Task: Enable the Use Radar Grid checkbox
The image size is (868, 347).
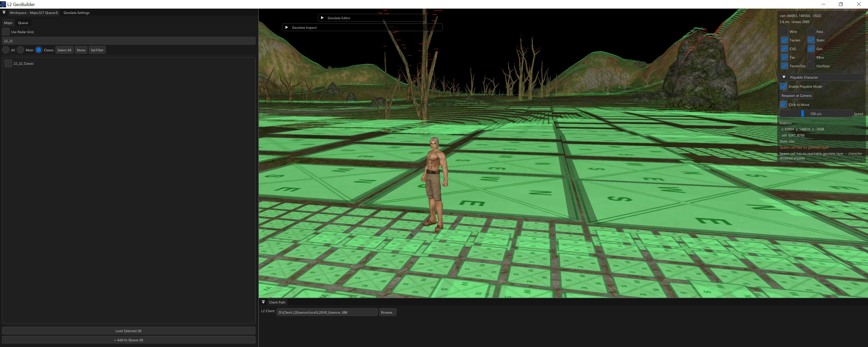Action: (6, 32)
